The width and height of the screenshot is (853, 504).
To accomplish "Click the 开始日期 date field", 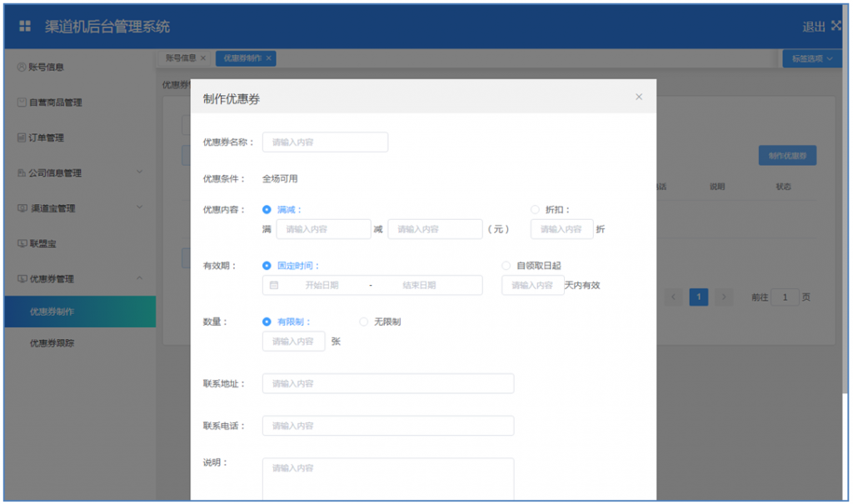I will tap(322, 285).
